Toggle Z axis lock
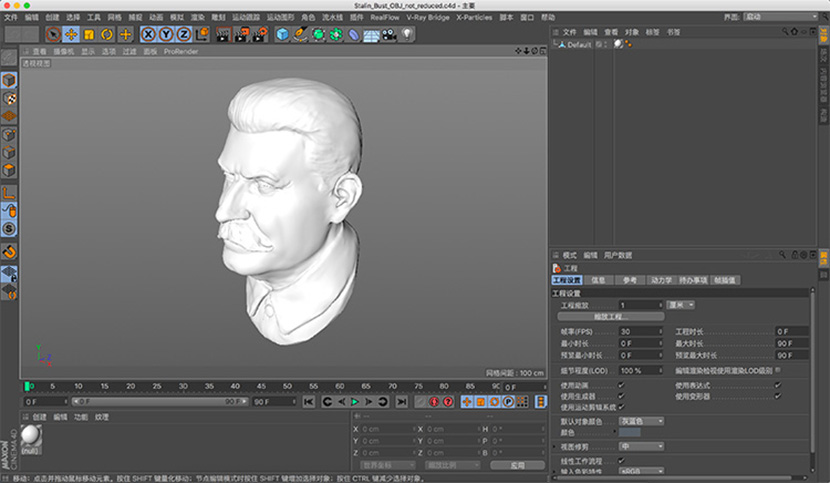The height and width of the screenshot is (483, 830). click(184, 35)
